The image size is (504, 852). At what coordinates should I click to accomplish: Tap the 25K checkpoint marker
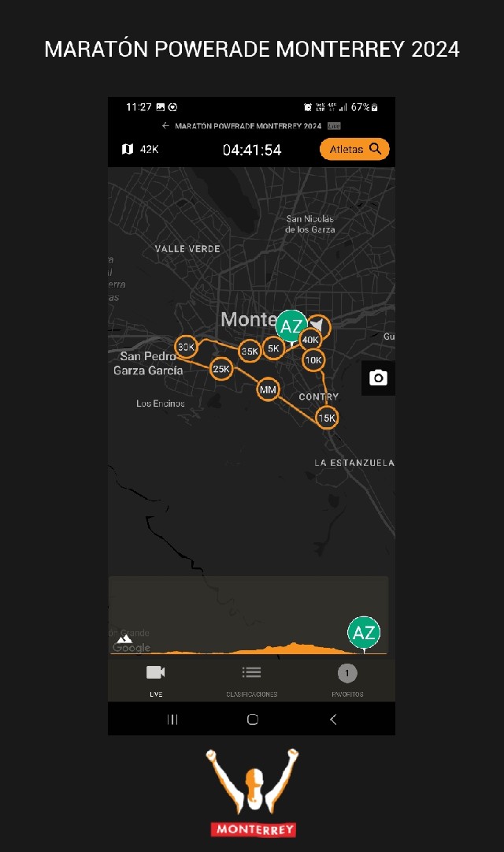coord(221,369)
